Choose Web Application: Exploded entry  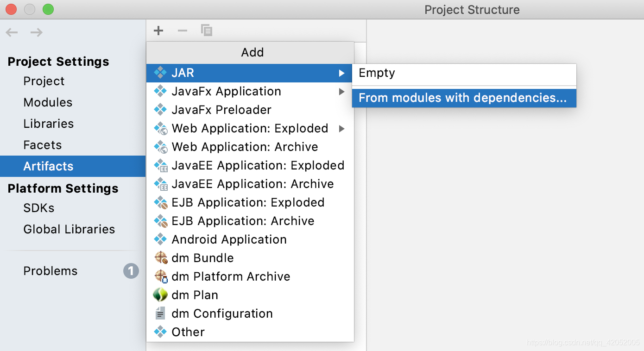250,129
